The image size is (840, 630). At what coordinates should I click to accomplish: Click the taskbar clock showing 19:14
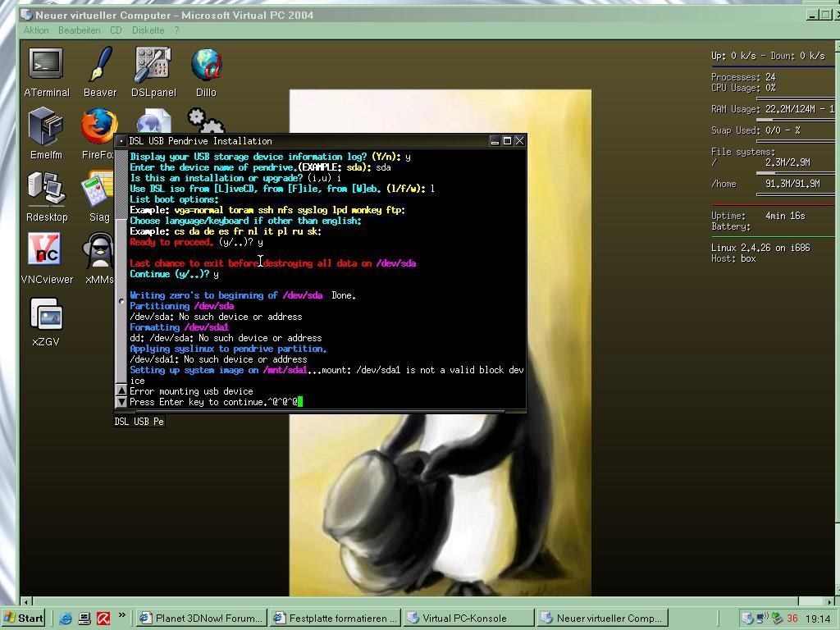[818, 619]
